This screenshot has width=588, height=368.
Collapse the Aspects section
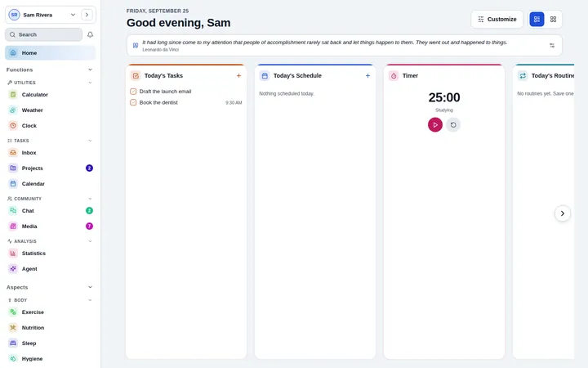90,287
